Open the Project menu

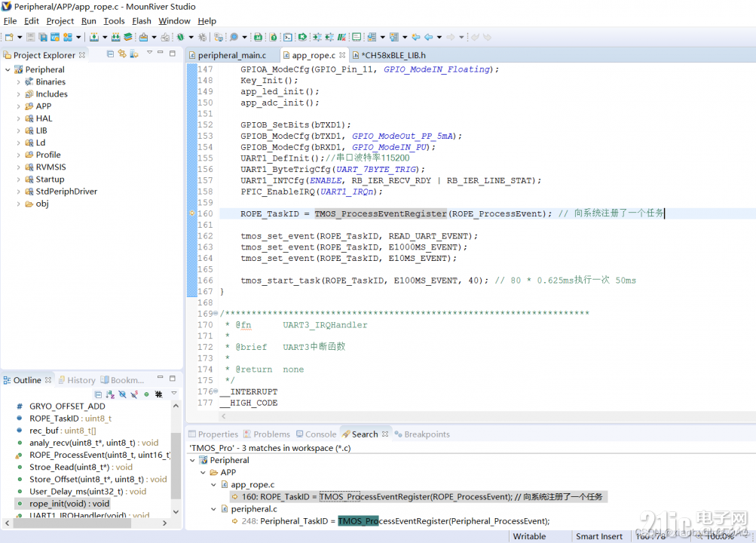tap(60, 21)
